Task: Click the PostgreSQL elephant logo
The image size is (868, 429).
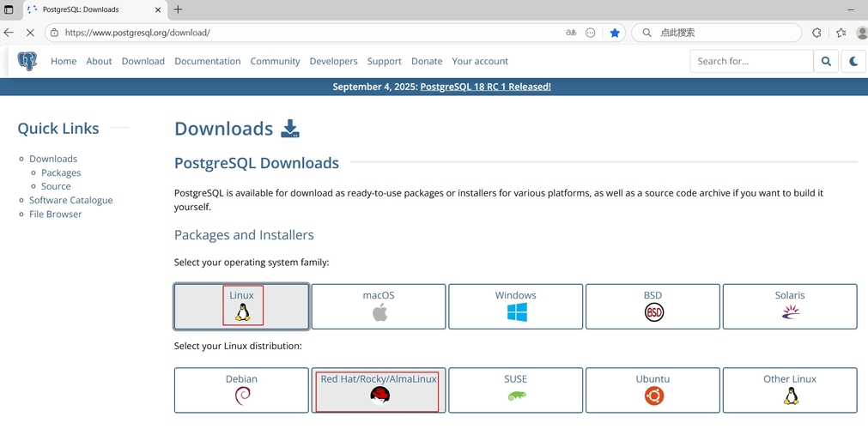Action: (x=27, y=61)
